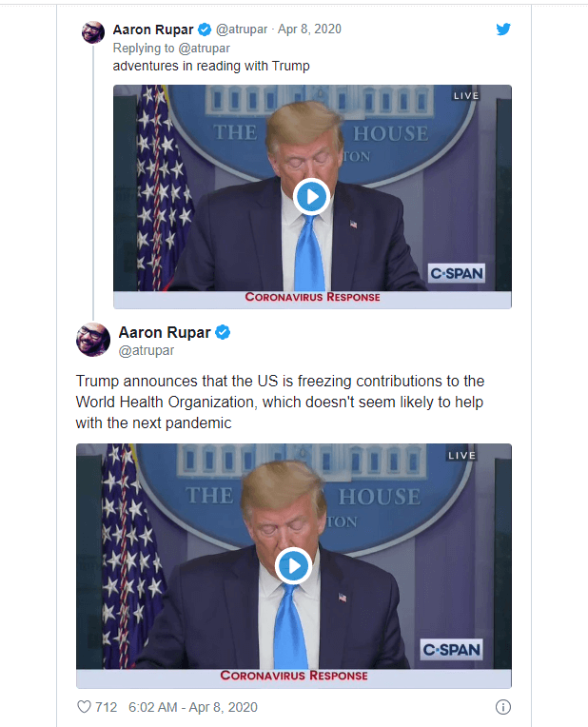
Task: Click the @atrupar handle below the main tweet name
Action: [x=147, y=350]
